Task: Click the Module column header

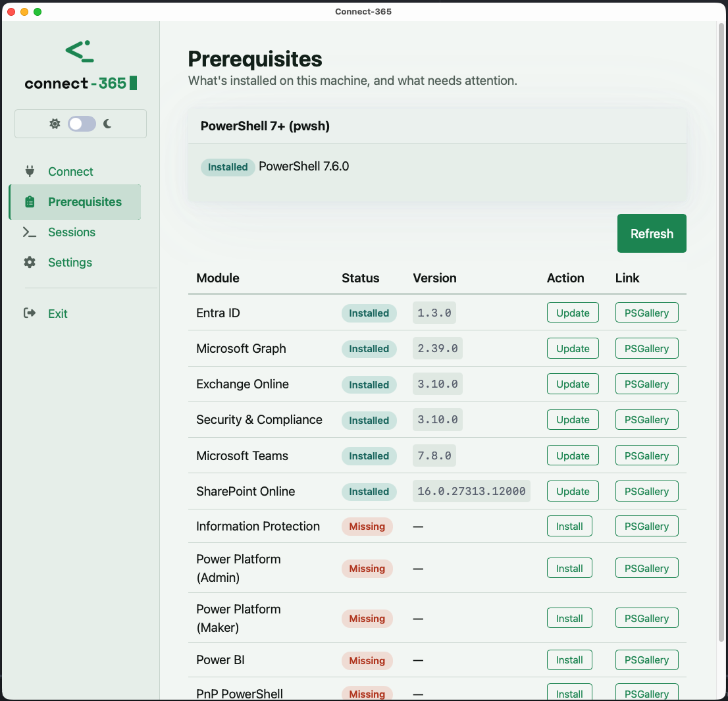Action: 218,278
